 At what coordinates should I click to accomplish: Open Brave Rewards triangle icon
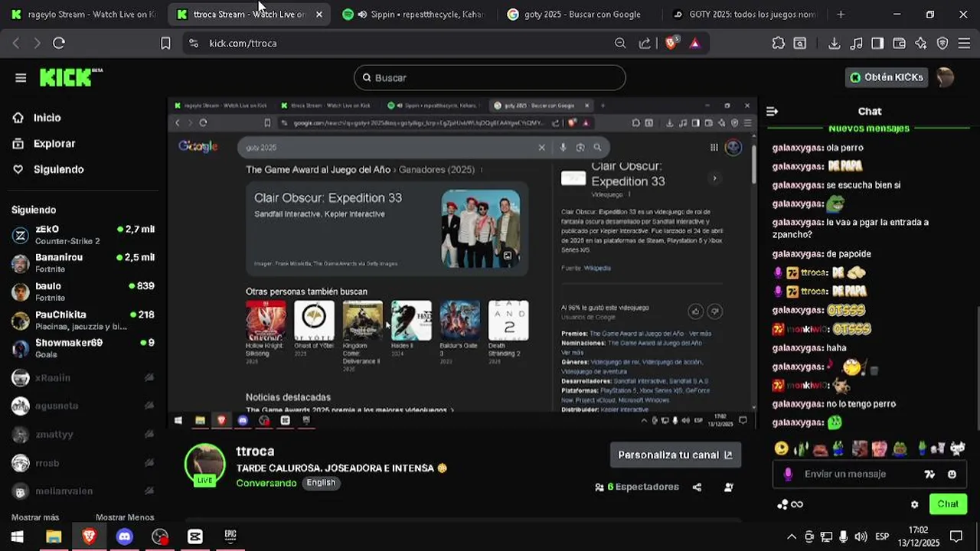click(x=694, y=44)
